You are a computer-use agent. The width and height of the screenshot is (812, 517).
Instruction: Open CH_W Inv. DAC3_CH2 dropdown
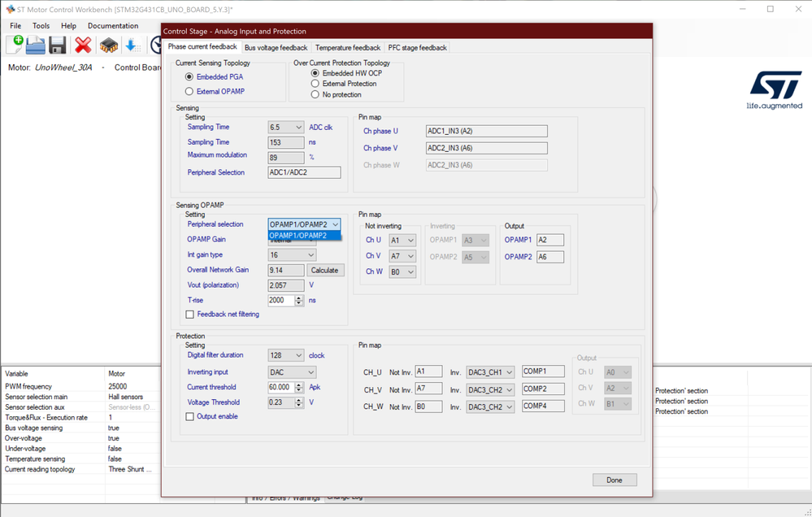[x=490, y=406]
